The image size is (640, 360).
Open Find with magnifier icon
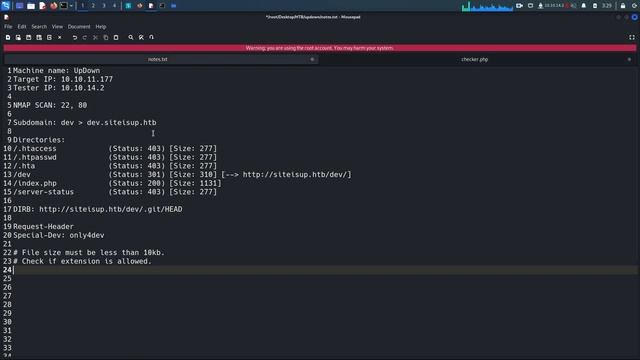(131, 37)
